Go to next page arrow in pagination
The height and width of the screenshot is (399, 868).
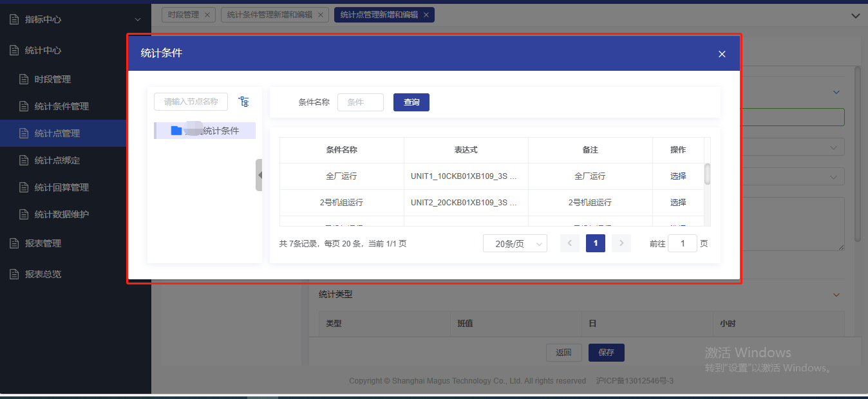(621, 243)
